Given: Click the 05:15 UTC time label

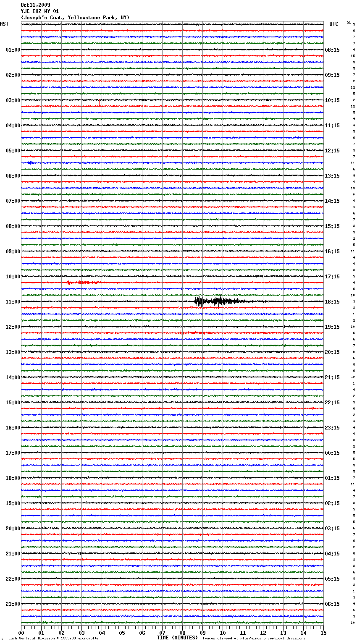Looking at the screenshot, I should click(x=332, y=579).
